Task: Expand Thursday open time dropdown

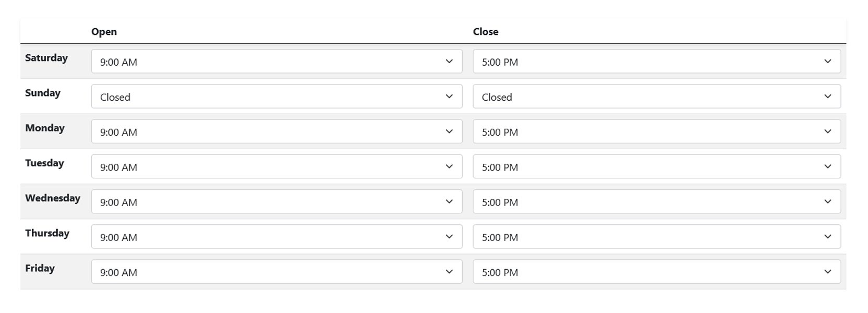Action: [x=276, y=236]
